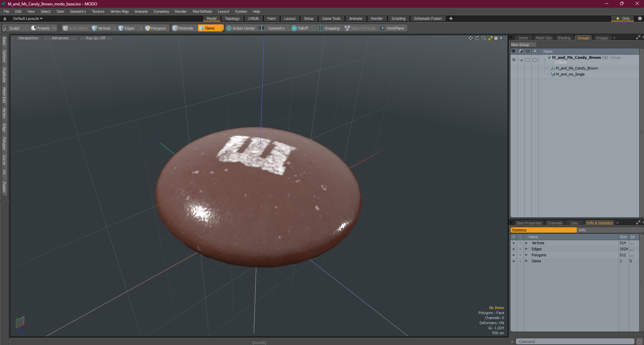Activate Items selection mode
644x345 pixels.
click(210, 28)
